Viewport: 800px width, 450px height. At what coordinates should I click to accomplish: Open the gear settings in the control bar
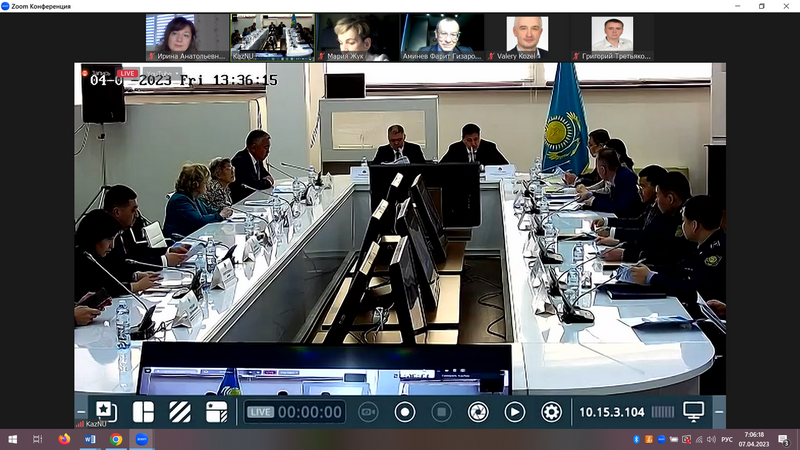point(551,412)
